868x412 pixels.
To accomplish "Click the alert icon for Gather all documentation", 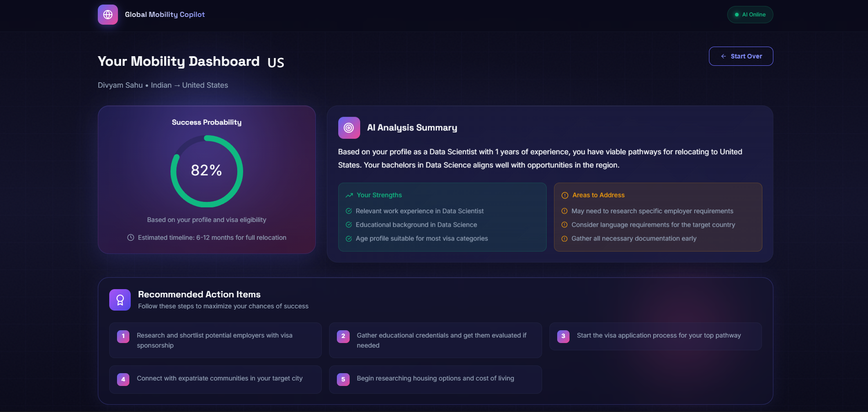I will coord(564,238).
